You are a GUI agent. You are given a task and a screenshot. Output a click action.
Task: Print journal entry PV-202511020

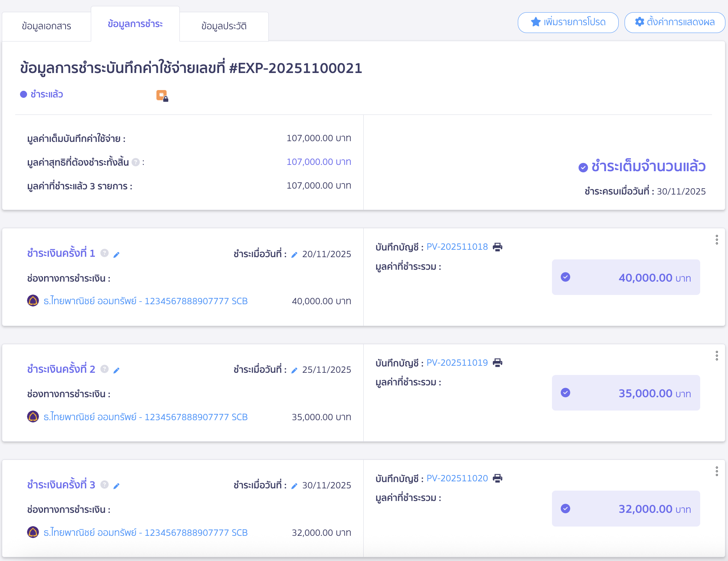(497, 478)
